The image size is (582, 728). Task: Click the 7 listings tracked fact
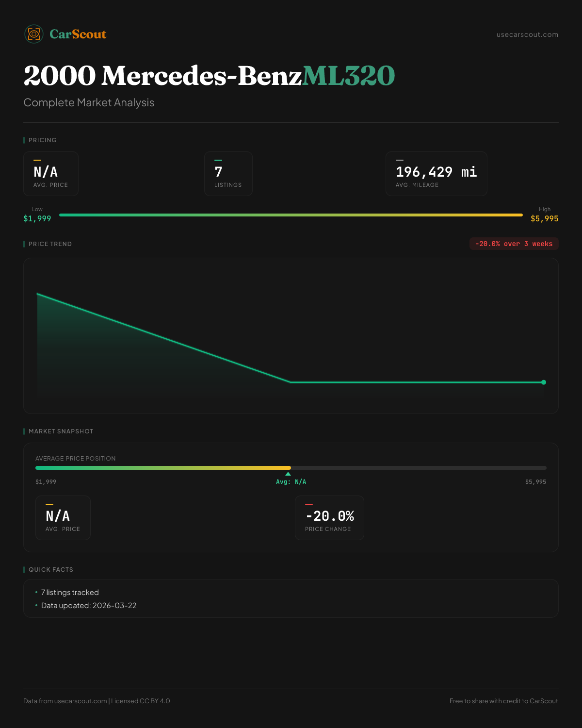pyautogui.click(x=70, y=593)
